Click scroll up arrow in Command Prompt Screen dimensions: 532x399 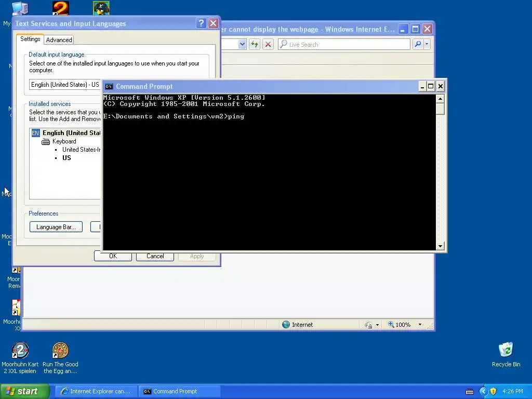click(x=440, y=99)
